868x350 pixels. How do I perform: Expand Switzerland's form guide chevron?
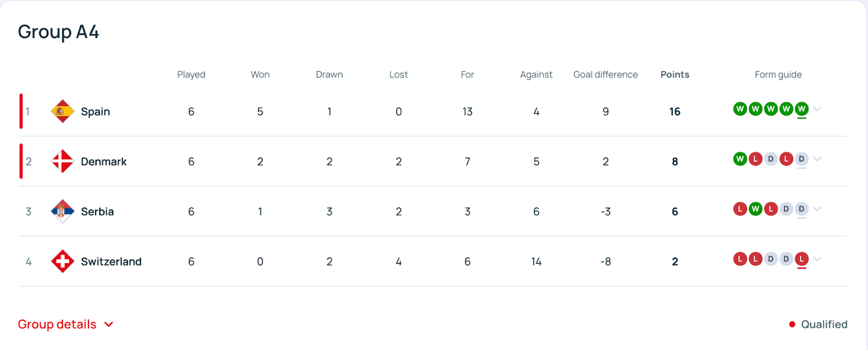[x=818, y=259]
